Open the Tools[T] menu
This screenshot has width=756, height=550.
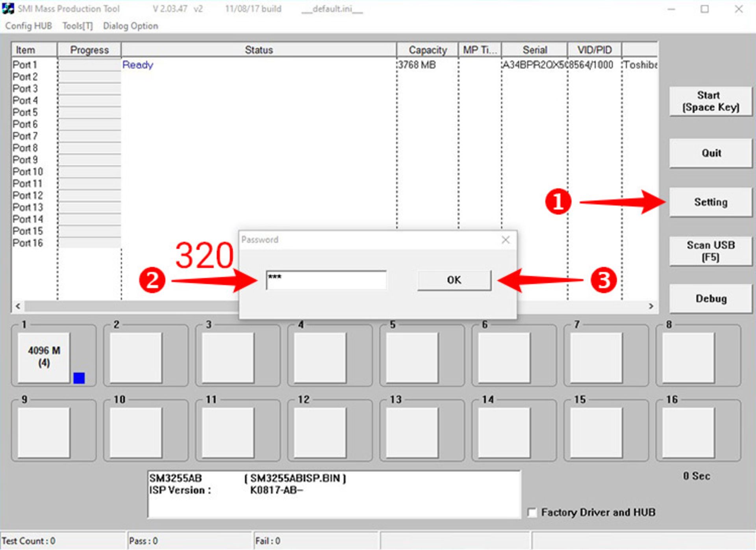[x=78, y=26]
